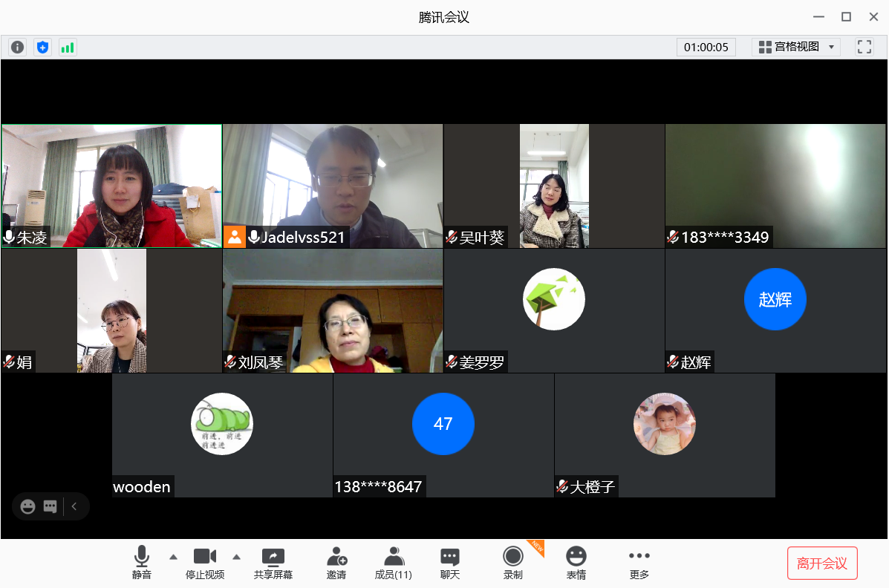889x588 pixels.
Task: Open the 聊天 chat panel
Action: pyautogui.click(x=450, y=563)
